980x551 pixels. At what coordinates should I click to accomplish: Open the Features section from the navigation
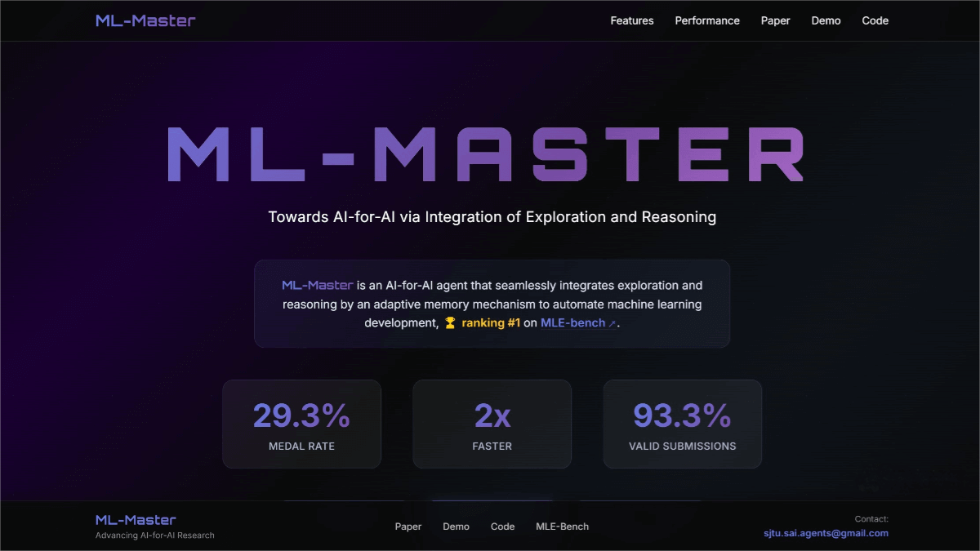(631, 20)
